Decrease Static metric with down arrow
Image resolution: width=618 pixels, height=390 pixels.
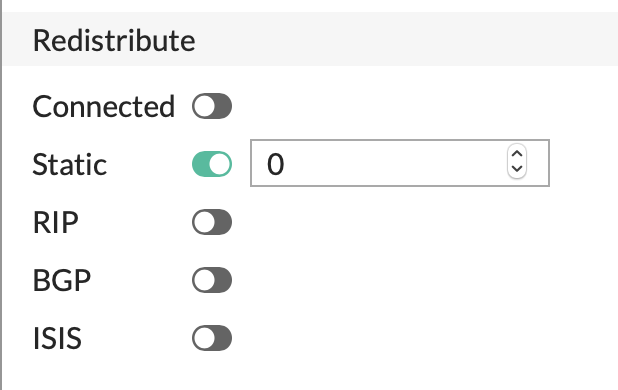tap(517, 169)
